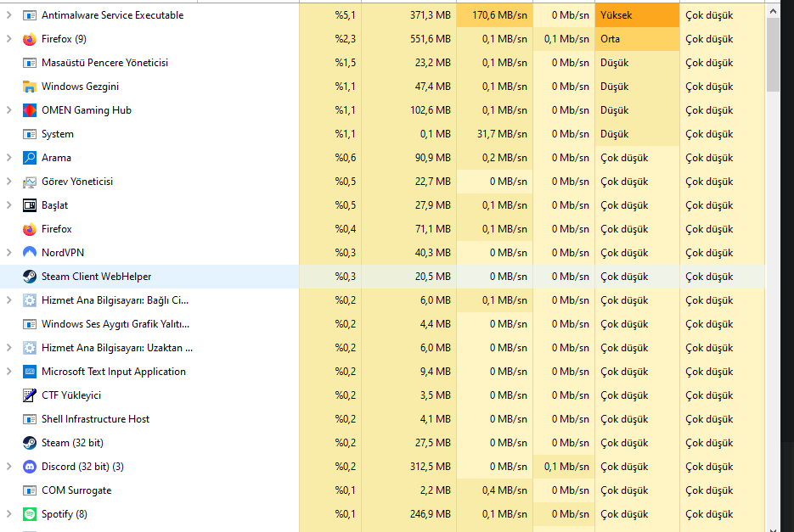Click the Firefox (9) process icon
This screenshot has width=794, height=532.
coord(30,39)
